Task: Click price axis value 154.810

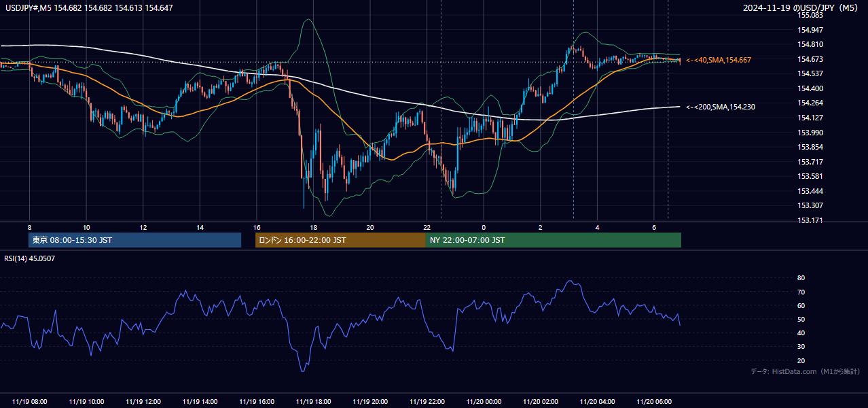Action: [x=810, y=44]
